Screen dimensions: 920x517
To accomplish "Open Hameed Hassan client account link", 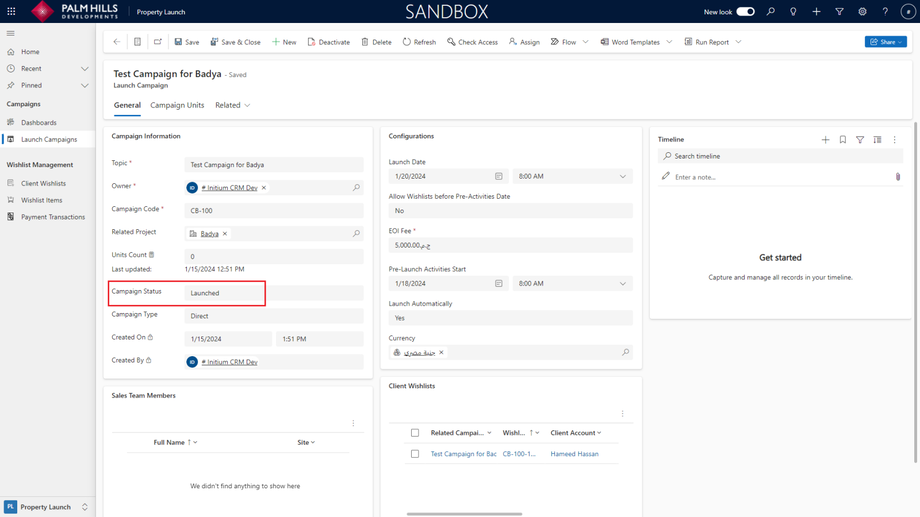I will (574, 454).
